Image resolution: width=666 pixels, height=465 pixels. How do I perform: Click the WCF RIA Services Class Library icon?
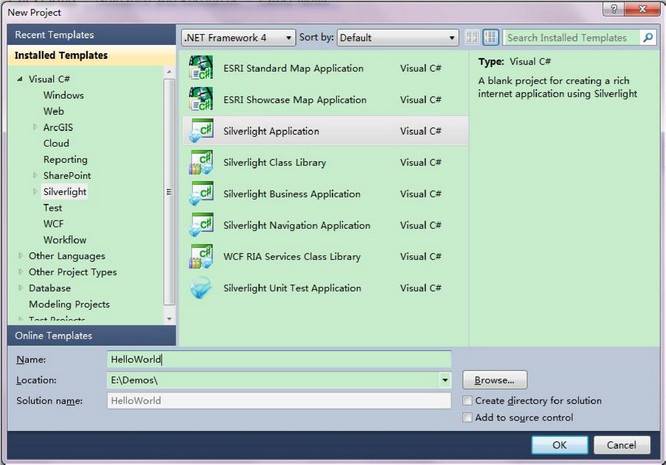[200, 256]
